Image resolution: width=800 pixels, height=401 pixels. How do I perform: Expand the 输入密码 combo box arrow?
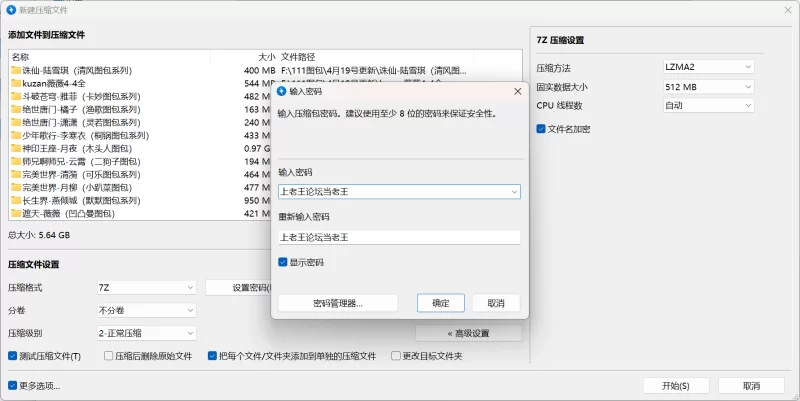coord(514,191)
